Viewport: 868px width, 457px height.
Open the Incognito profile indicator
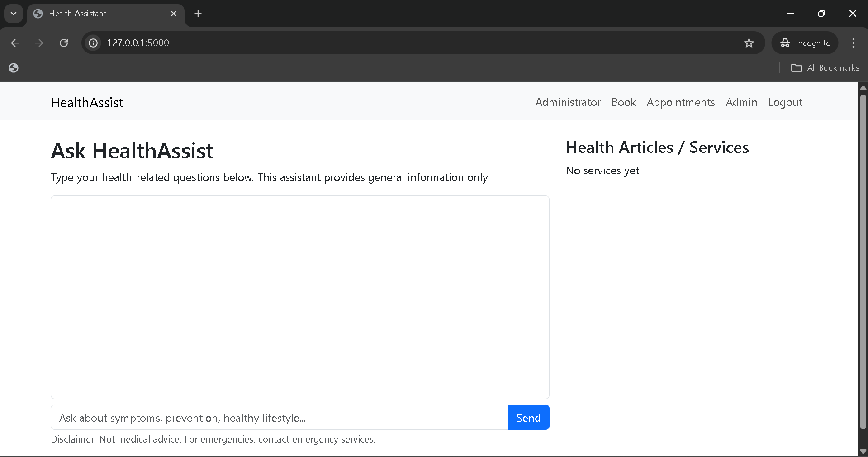(x=805, y=43)
